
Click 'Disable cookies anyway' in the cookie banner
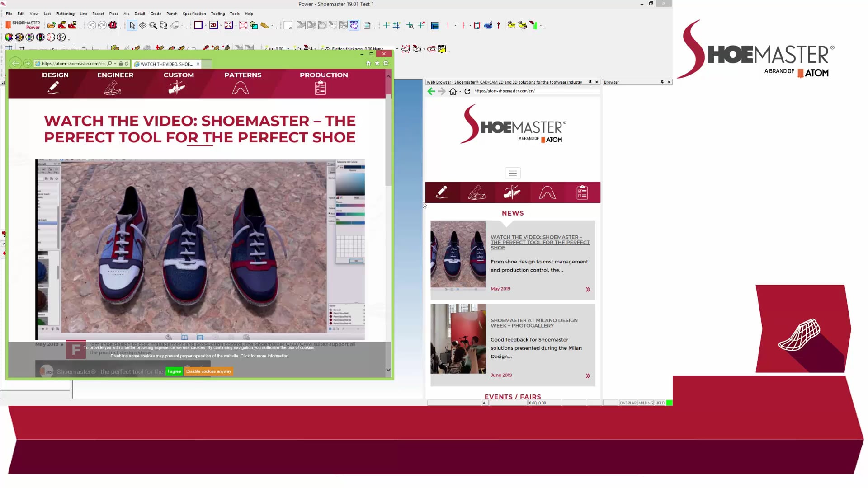tap(208, 371)
